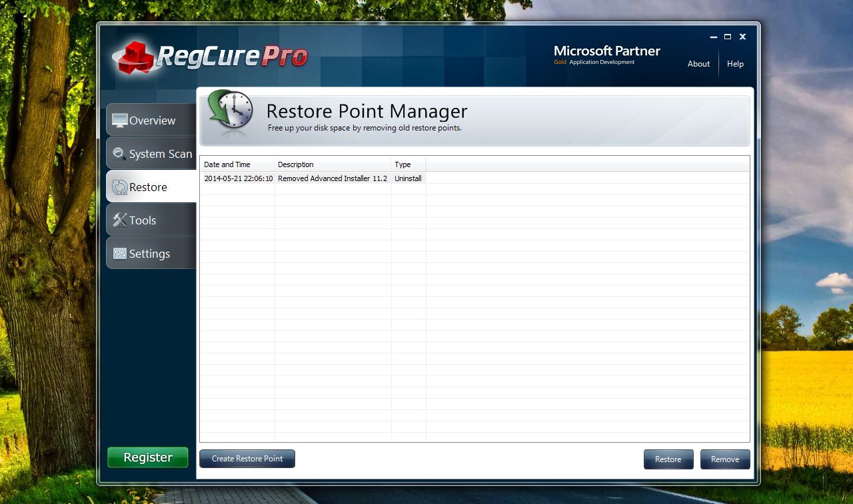
Task: Click the Overview monitor icon
Action: pyautogui.click(x=120, y=121)
